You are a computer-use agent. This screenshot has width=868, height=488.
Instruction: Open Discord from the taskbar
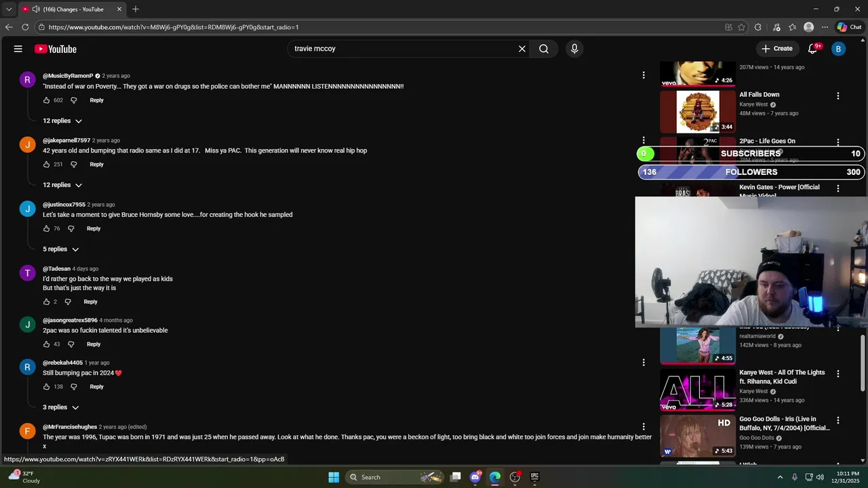(475, 477)
